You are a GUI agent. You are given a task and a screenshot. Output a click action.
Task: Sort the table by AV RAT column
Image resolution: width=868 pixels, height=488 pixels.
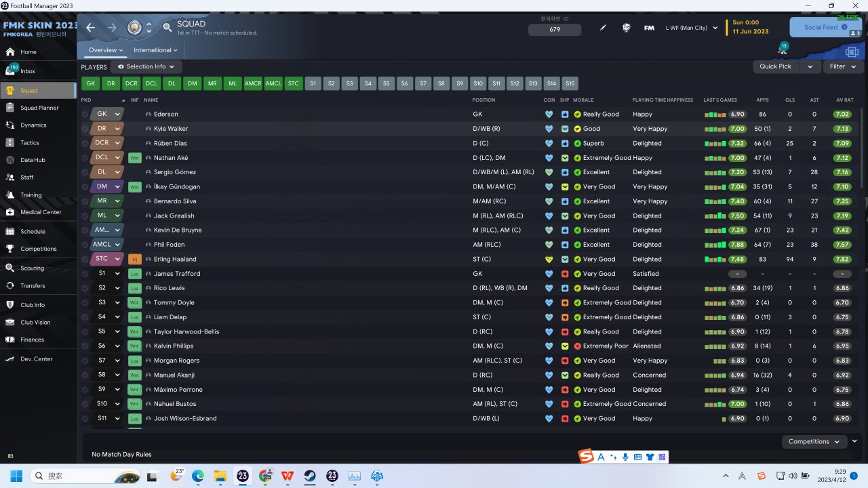pos(845,100)
